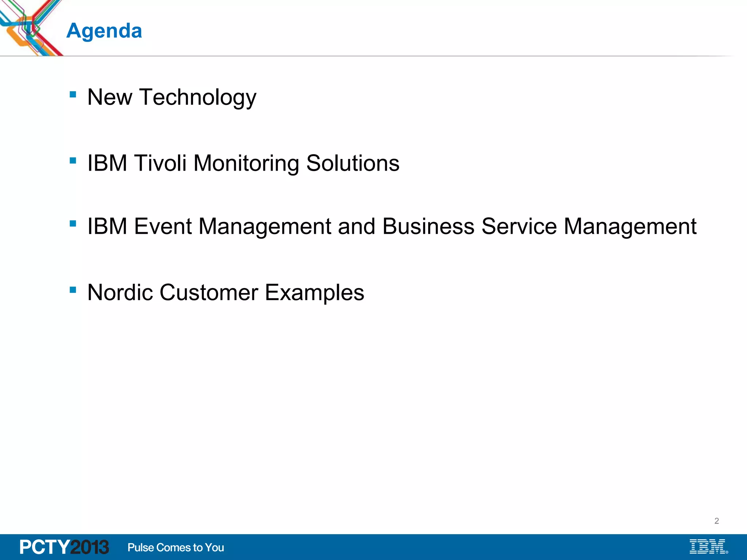Select the Agenda slide title

(104, 31)
